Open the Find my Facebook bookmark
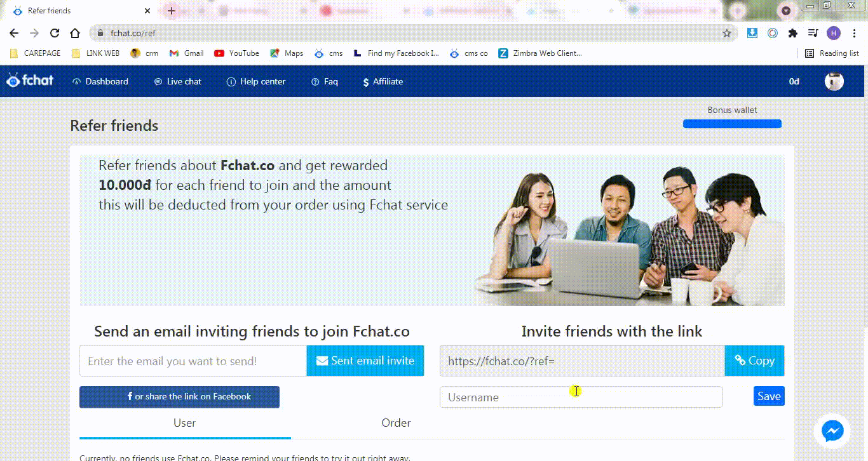Screen dimensions: 868x461 coord(397,53)
